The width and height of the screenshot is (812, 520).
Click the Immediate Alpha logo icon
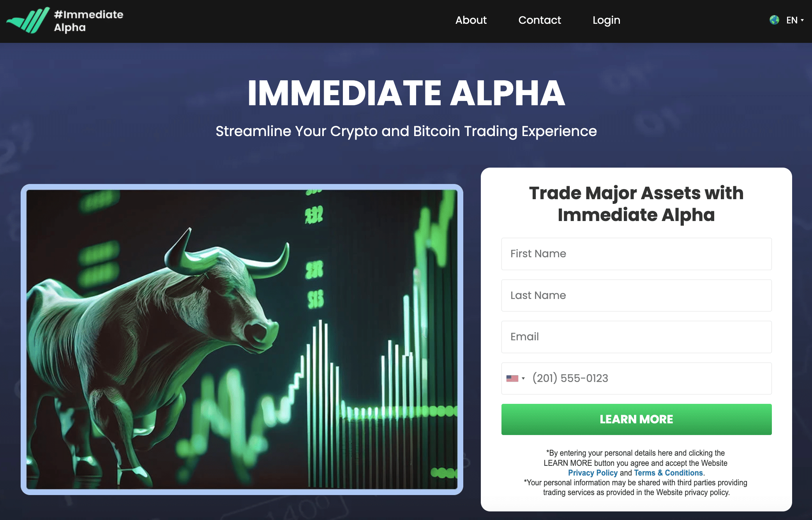(25, 20)
